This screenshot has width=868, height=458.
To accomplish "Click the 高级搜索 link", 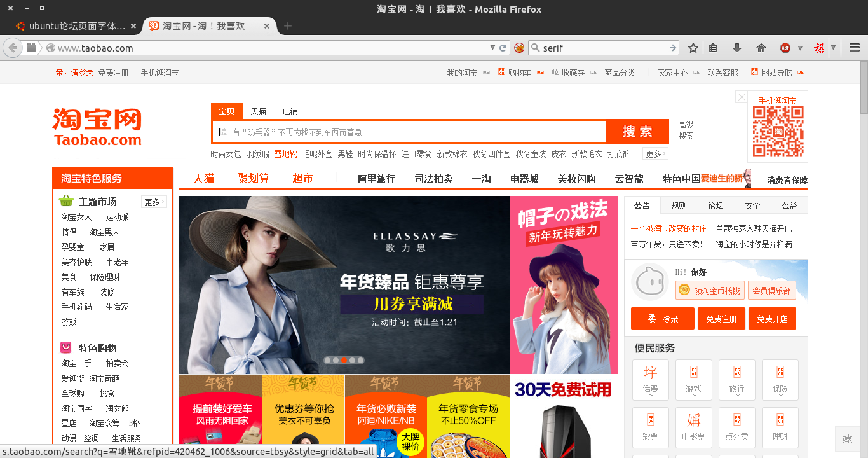I will pyautogui.click(x=686, y=130).
